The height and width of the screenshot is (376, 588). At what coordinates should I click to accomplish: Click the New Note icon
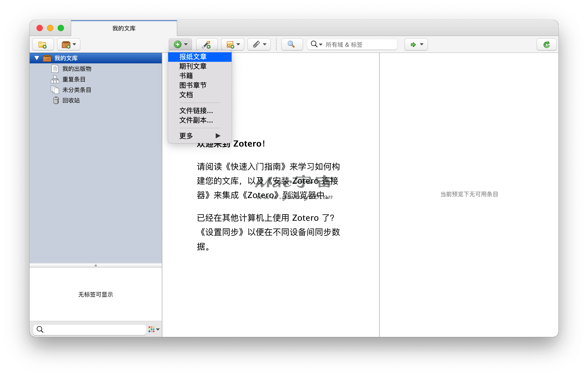230,44
